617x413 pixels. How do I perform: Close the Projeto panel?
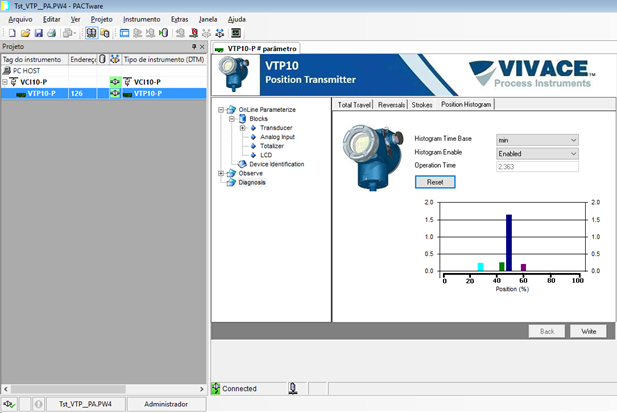click(x=202, y=47)
